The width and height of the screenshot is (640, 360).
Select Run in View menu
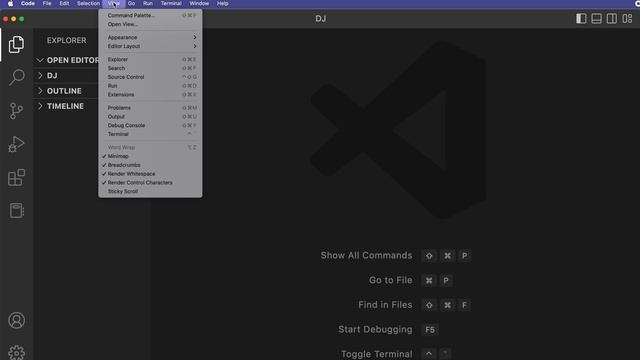click(150, 86)
